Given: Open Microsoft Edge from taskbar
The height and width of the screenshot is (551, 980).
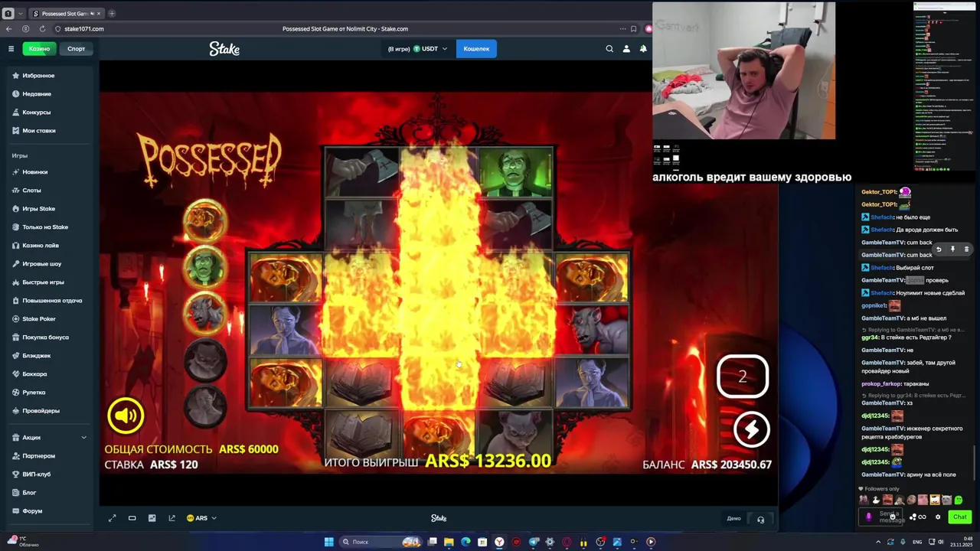Looking at the screenshot, I should [465, 542].
